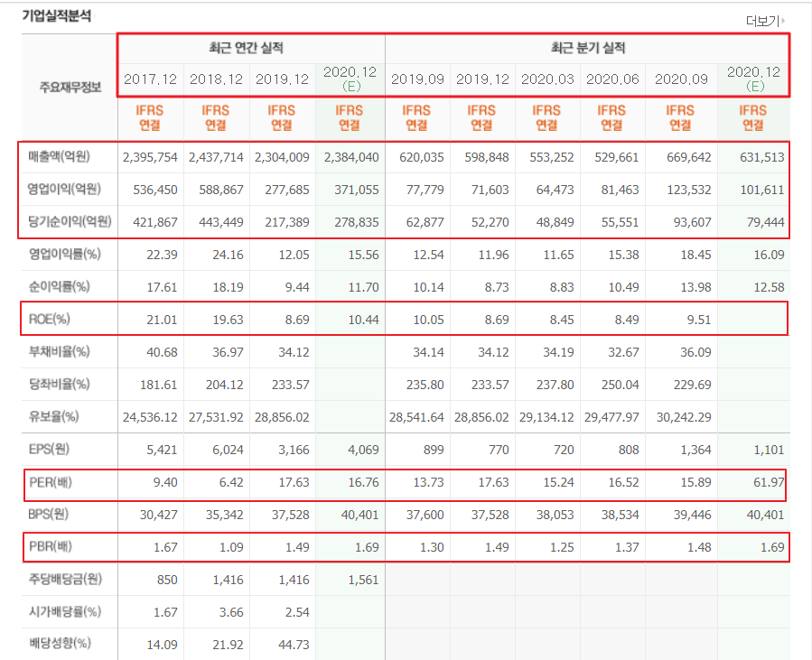Select the PBR(배) row label
812x660 pixels.
(x=51, y=546)
